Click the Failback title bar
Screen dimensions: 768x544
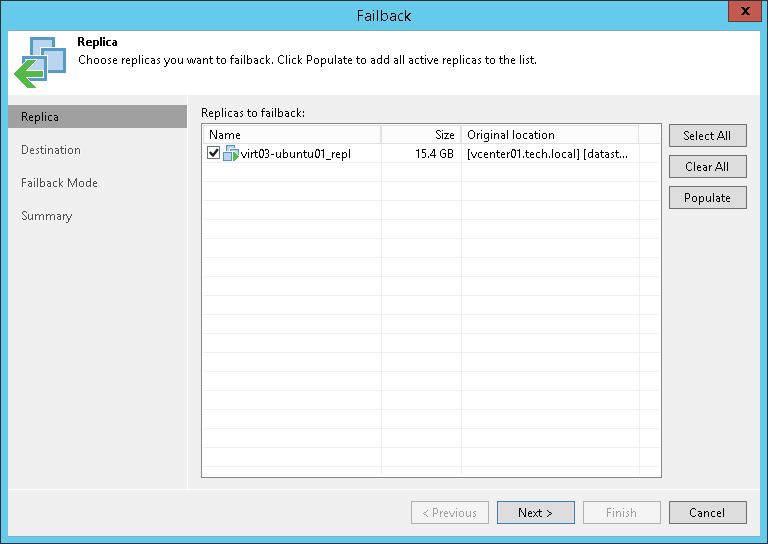click(x=383, y=15)
